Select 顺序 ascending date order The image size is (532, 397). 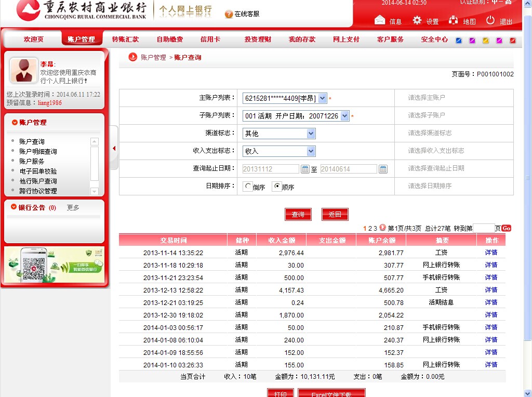pos(277,187)
